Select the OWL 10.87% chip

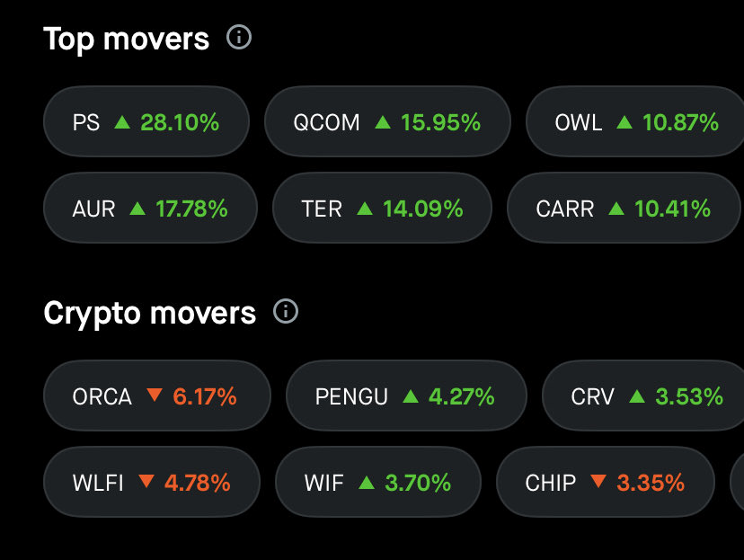coord(635,121)
